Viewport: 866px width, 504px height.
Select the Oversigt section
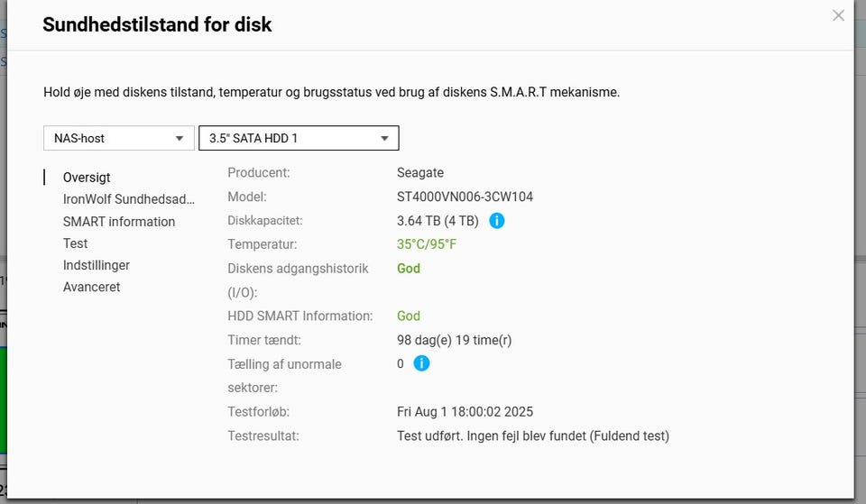pyautogui.click(x=87, y=178)
